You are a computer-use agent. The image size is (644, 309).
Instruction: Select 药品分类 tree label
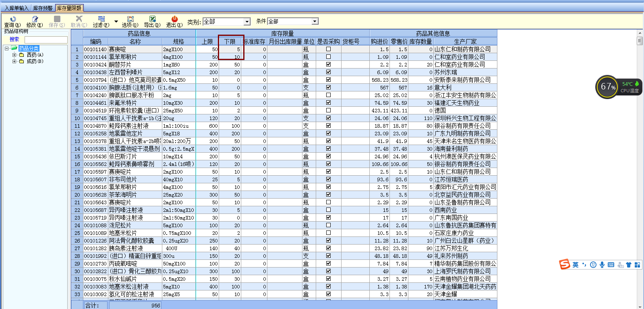(x=29, y=48)
